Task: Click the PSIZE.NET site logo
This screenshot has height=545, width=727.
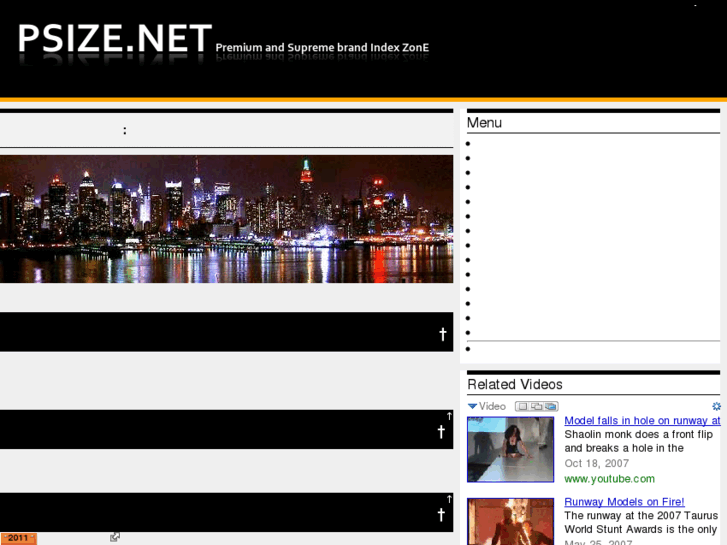Action: click(115, 38)
